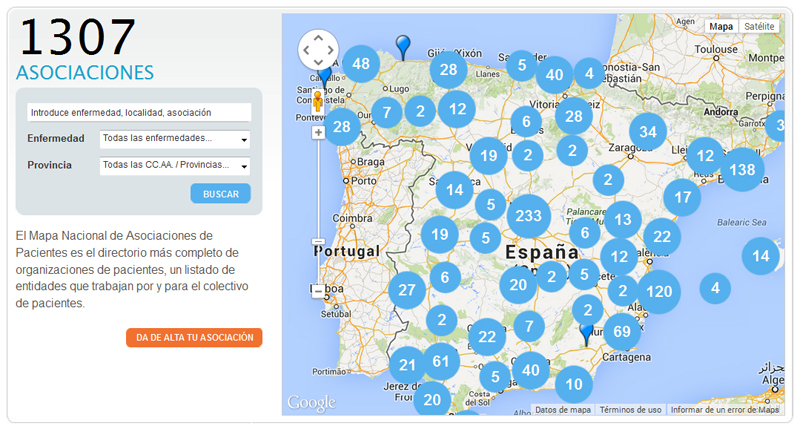This screenshot has height=429, width=800.
Task: Click the 12 cluster near Lleida
Action: click(x=705, y=156)
